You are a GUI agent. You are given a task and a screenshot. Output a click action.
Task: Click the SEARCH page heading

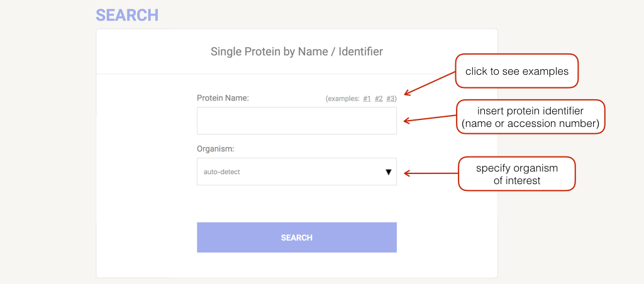pyautogui.click(x=127, y=14)
